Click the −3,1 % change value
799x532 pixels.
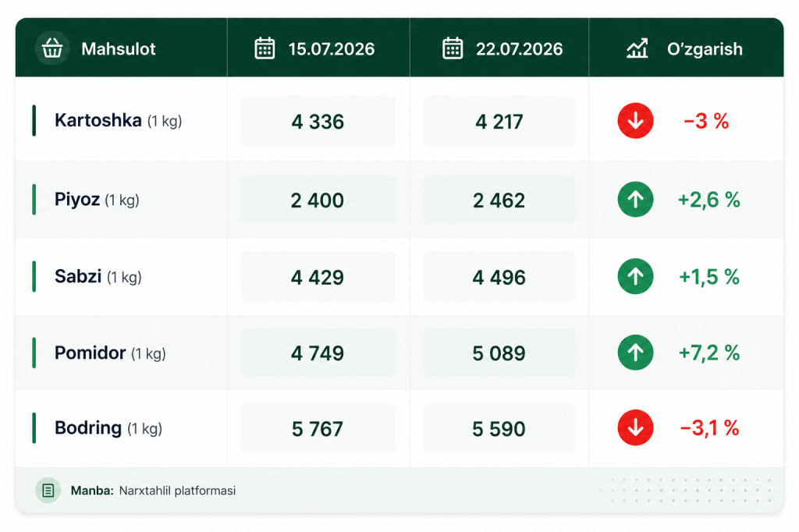point(709,428)
